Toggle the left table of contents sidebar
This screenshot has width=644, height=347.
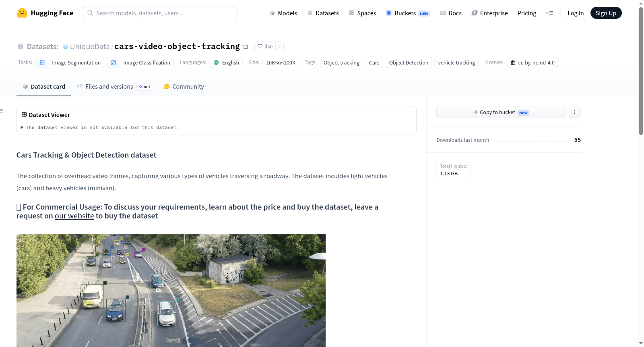tap(2, 111)
